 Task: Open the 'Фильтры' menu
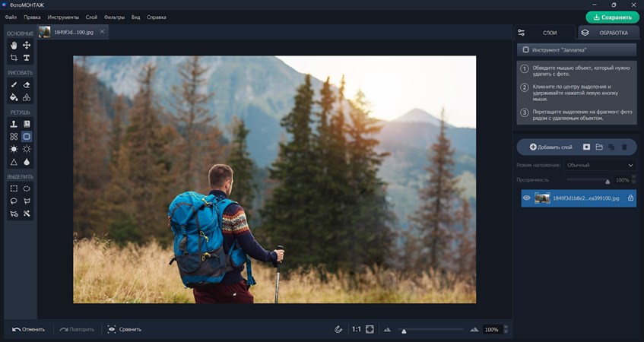115,17
